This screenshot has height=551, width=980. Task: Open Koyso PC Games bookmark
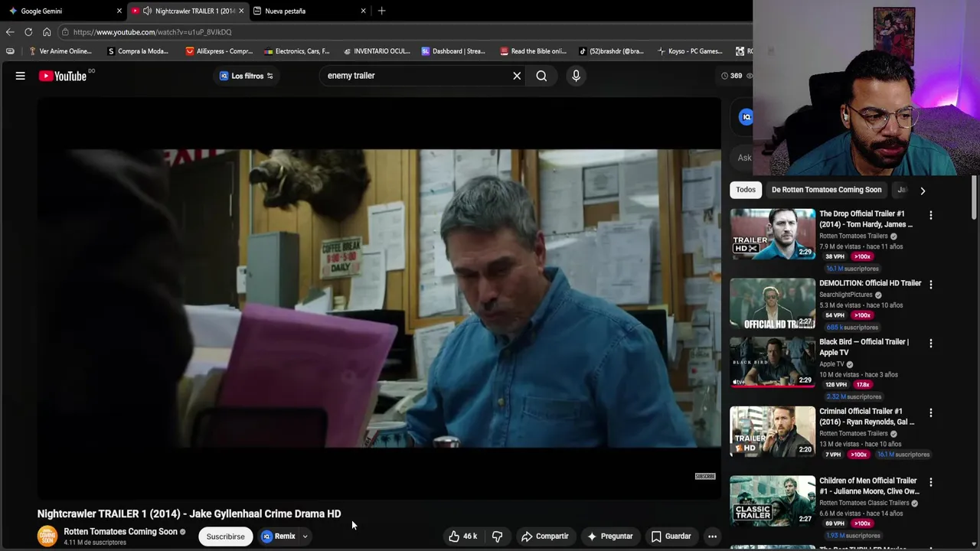click(690, 51)
